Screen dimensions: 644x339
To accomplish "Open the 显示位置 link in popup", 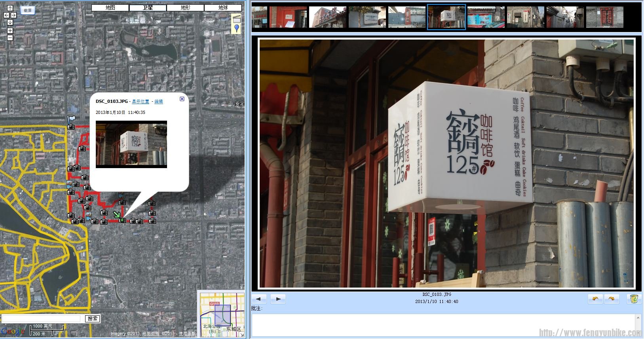I will (x=141, y=102).
